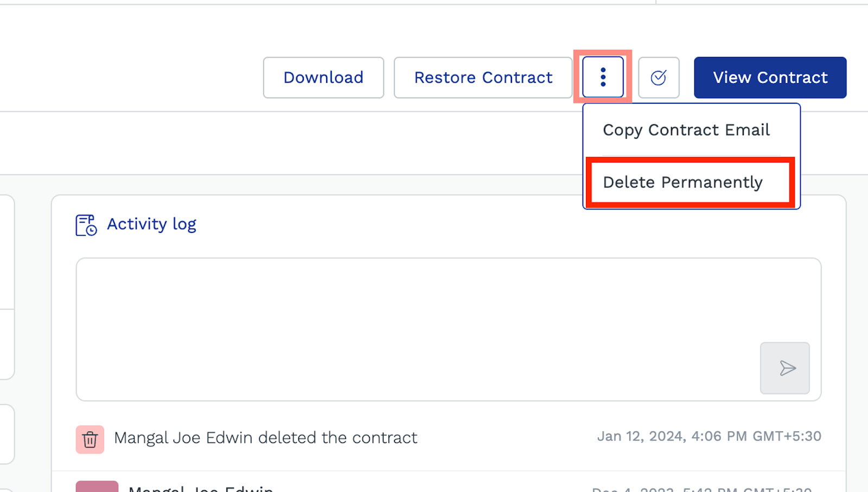
Task: Click the lower-left side panel card edge
Action: 7,434
